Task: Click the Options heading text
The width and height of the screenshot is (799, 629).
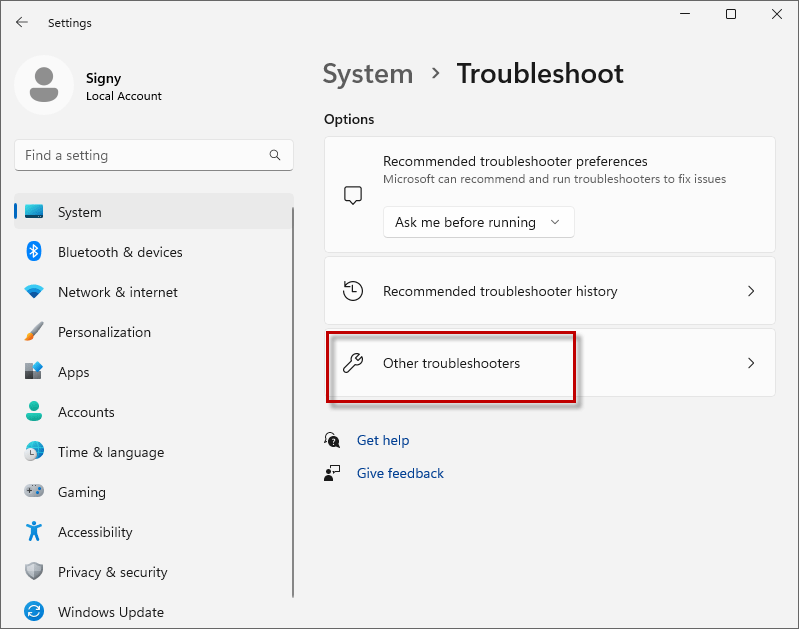Action: (349, 119)
